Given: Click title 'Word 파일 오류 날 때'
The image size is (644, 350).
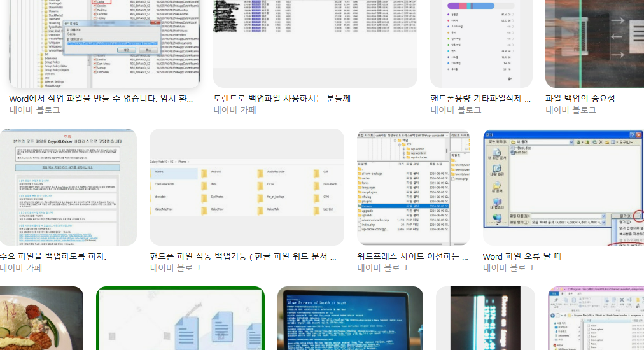Looking at the screenshot, I should [522, 256].
